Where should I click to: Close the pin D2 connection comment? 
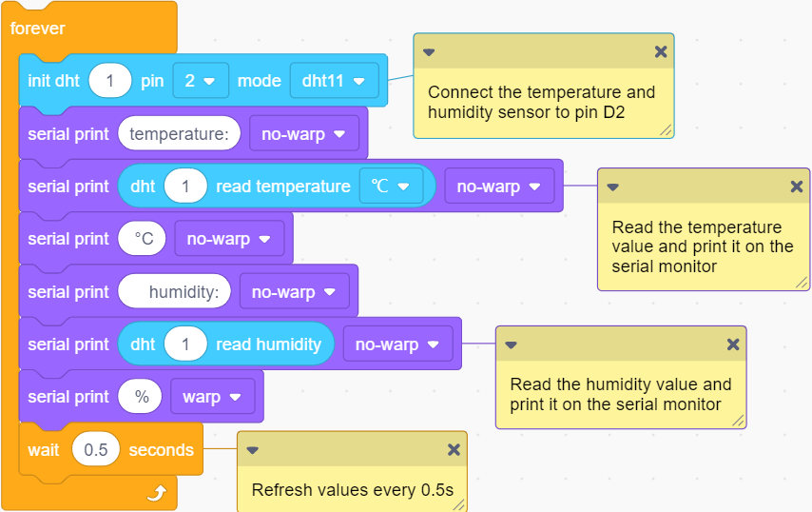tap(660, 51)
